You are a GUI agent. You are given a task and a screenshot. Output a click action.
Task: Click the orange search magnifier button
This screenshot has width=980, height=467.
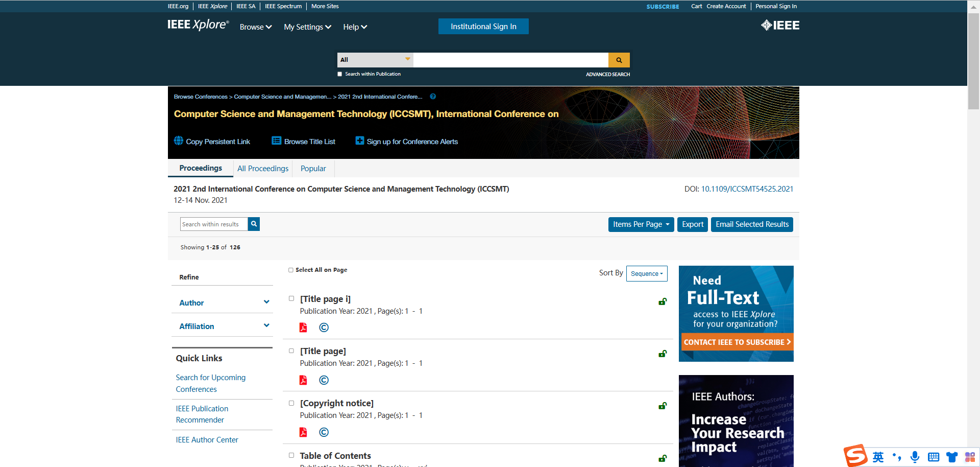[x=619, y=60]
